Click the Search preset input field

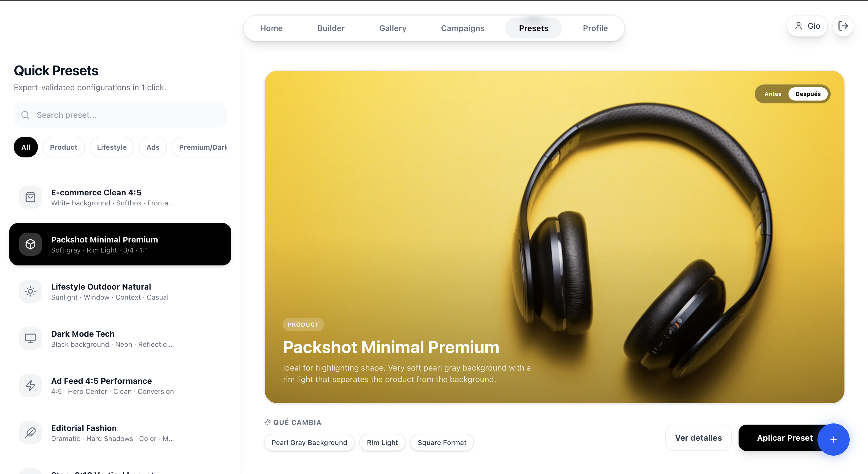coord(120,115)
